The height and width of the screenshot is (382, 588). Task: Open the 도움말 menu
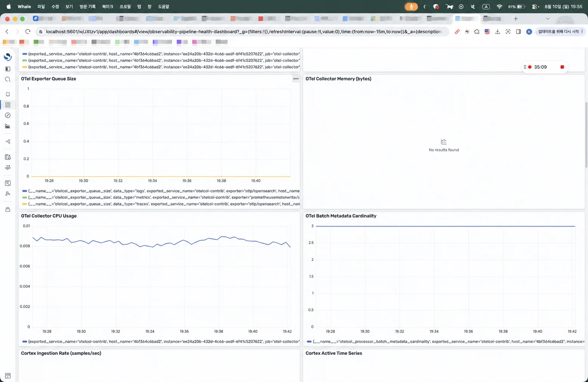coord(164,6)
